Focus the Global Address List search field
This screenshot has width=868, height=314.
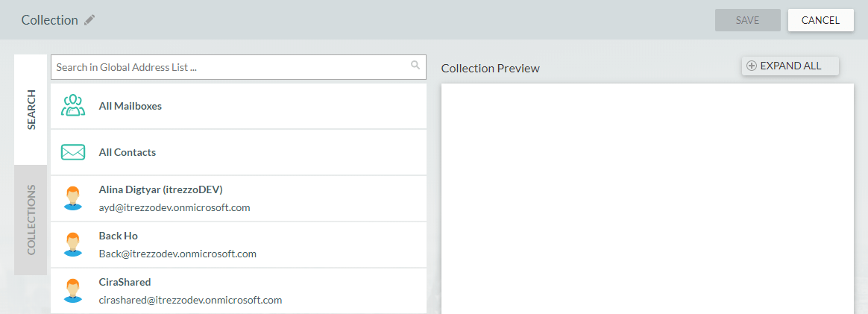pyautogui.click(x=231, y=67)
